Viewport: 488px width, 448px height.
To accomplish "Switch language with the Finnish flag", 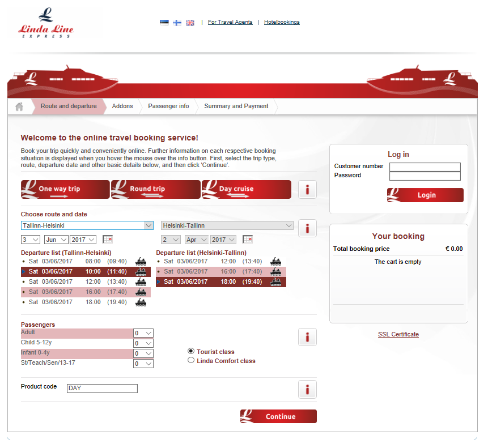I will pyautogui.click(x=177, y=23).
